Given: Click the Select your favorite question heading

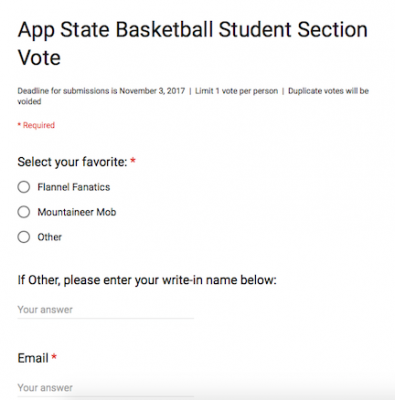Looking at the screenshot, I should pyautogui.click(x=72, y=162).
